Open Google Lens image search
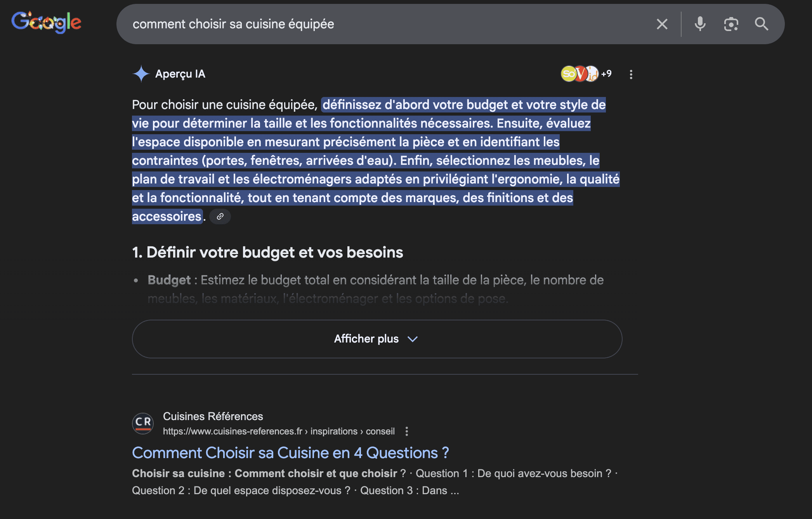The width and height of the screenshot is (812, 519). [731, 24]
